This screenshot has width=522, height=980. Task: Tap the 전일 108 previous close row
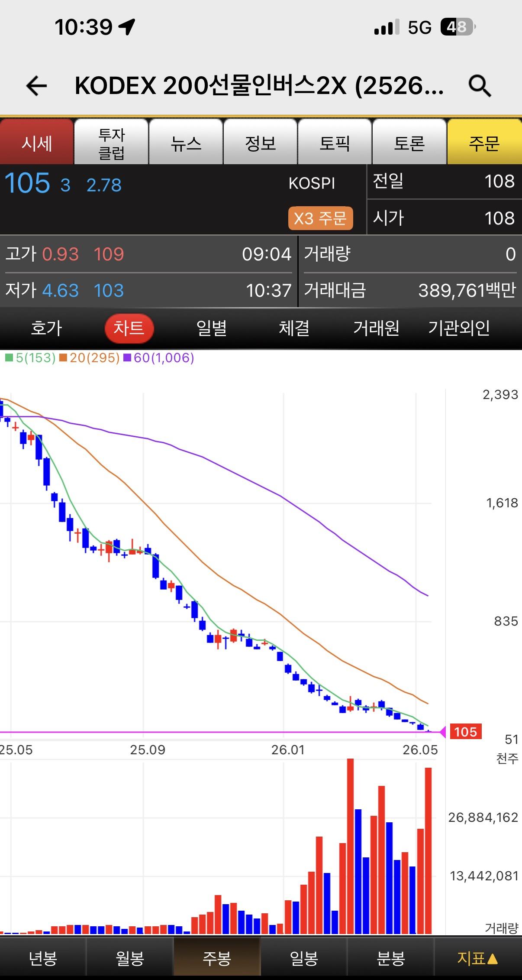[445, 181]
